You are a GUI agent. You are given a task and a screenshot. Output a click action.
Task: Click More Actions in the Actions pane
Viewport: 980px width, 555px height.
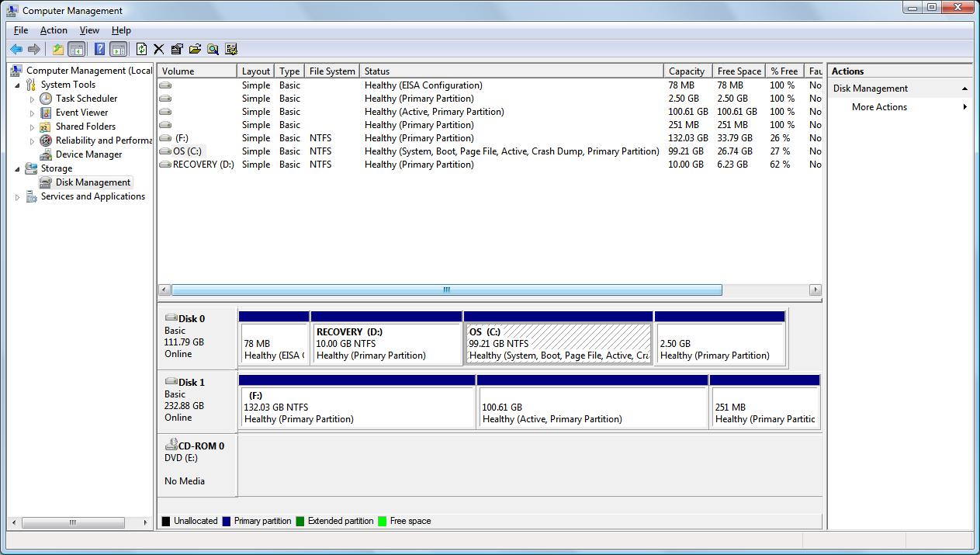(879, 107)
